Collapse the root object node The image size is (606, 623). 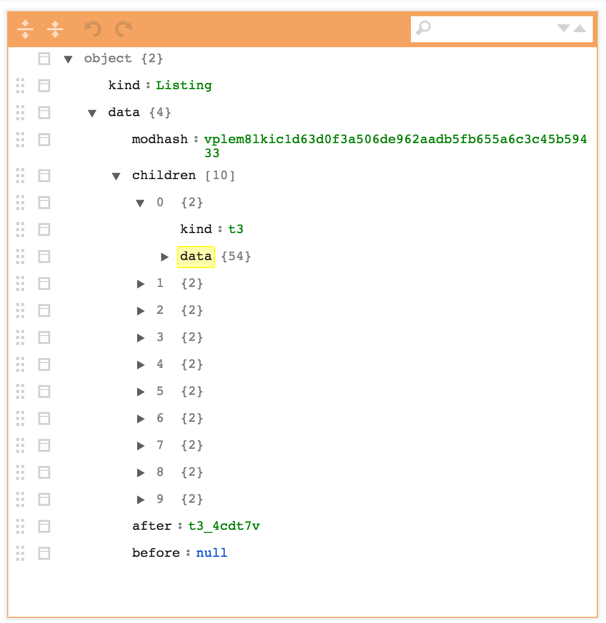tap(68, 59)
